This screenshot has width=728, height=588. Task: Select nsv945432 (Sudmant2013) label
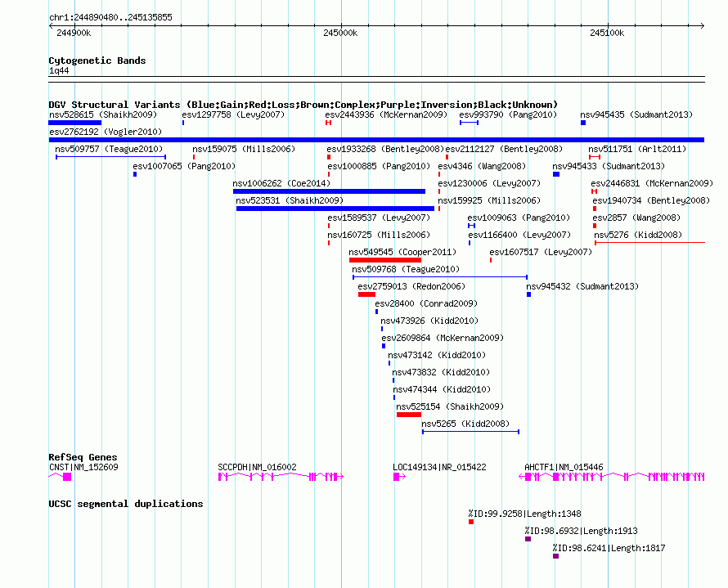point(582,286)
